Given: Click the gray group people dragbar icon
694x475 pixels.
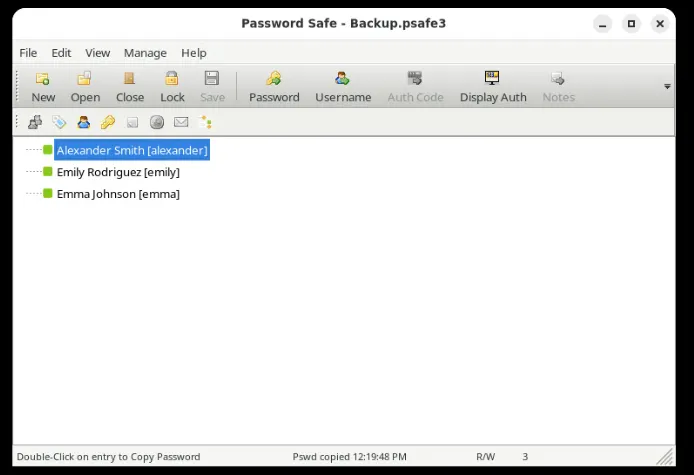Looking at the screenshot, I should [x=35, y=122].
